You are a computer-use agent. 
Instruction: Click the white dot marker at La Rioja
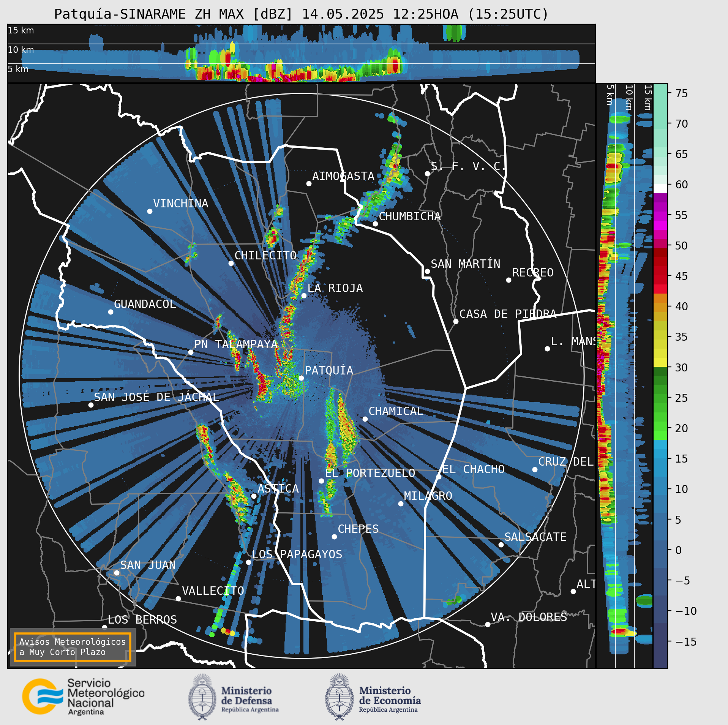[x=304, y=295]
